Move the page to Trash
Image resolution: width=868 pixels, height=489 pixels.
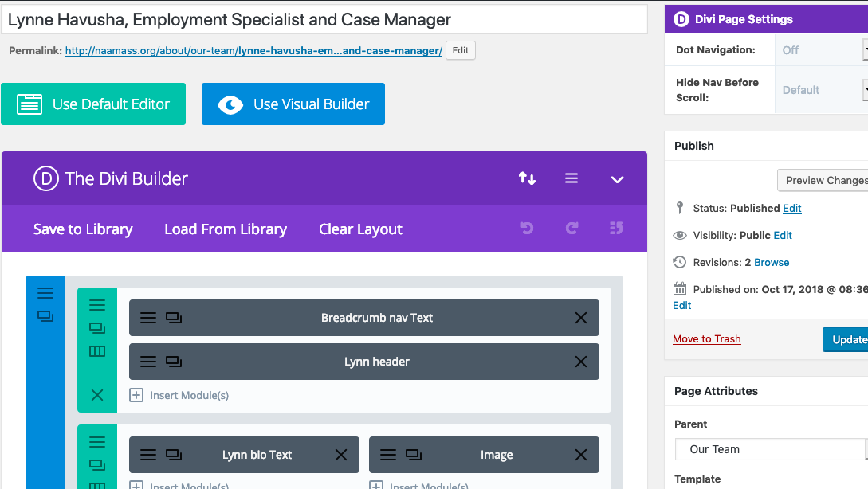tap(707, 339)
